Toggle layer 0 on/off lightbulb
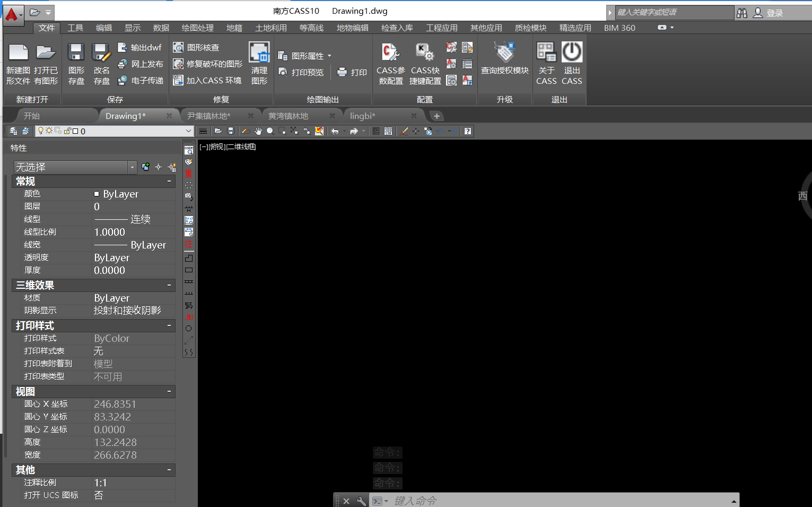Image resolution: width=812 pixels, height=507 pixels. (41, 131)
